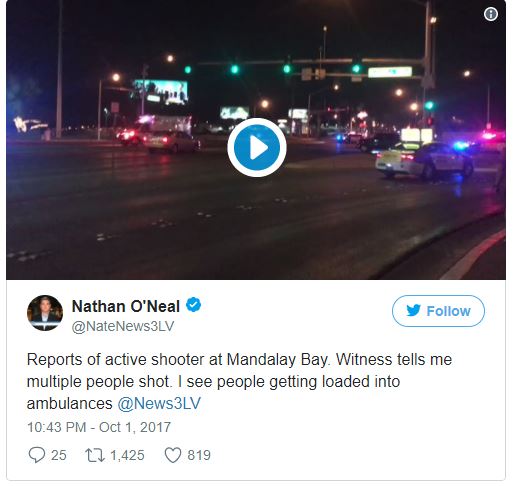
Task: Click the tweet text about Mandalay Bay
Action: [x=239, y=381]
